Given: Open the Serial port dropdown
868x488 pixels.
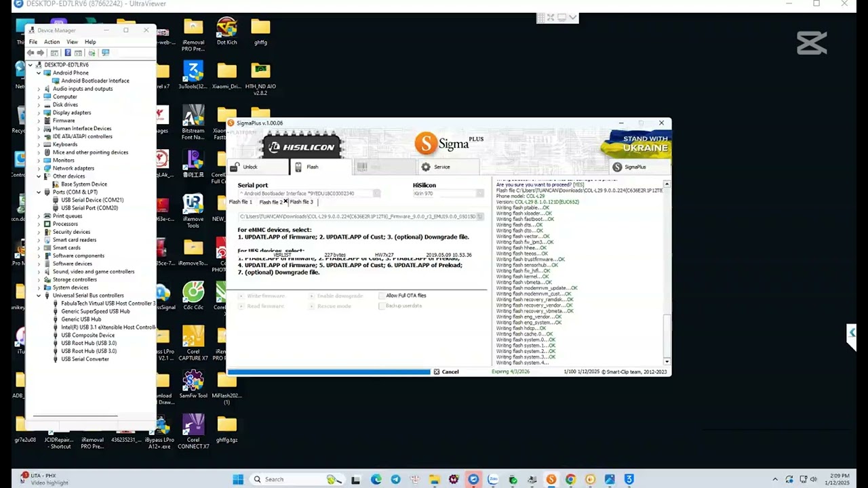Looking at the screenshot, I should tap(376, 194).
